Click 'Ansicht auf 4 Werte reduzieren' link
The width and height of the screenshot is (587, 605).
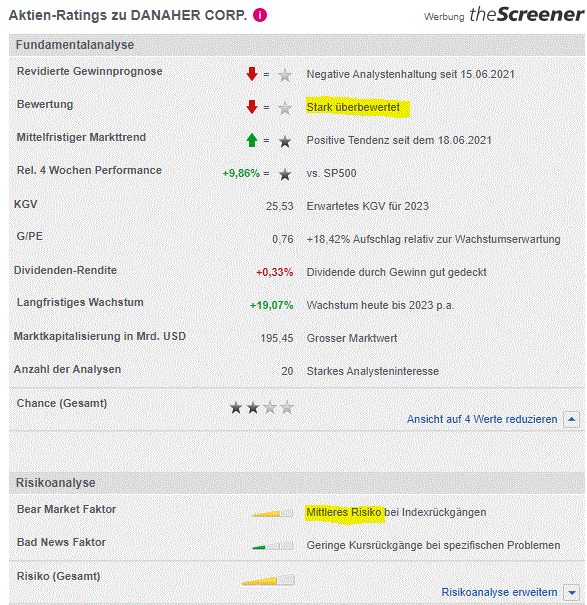[482, 419]
